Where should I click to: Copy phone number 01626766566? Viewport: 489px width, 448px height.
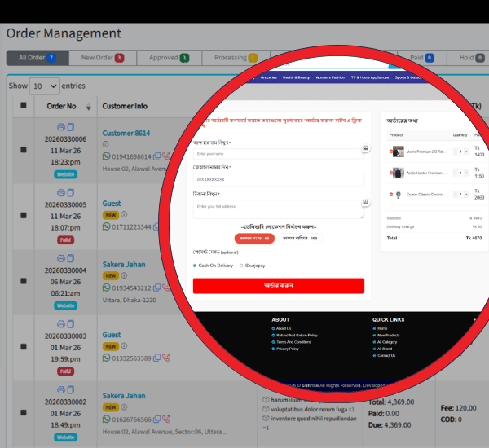click(156, 419)
